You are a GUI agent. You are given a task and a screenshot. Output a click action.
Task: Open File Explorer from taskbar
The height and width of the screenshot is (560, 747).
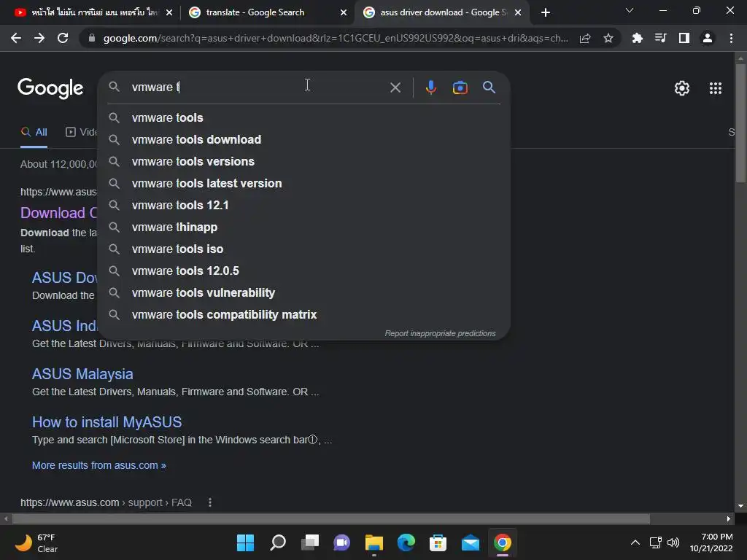tap(374, 542)
